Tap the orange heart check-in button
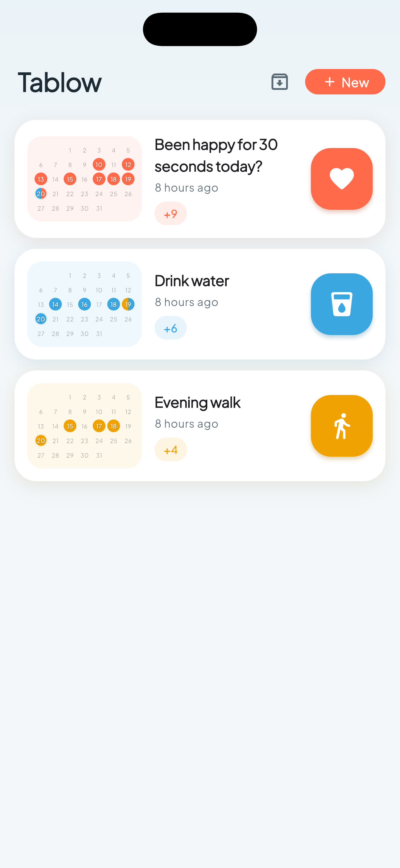The width and height of the screenshot is (400, 868). [x=342, y=179]
